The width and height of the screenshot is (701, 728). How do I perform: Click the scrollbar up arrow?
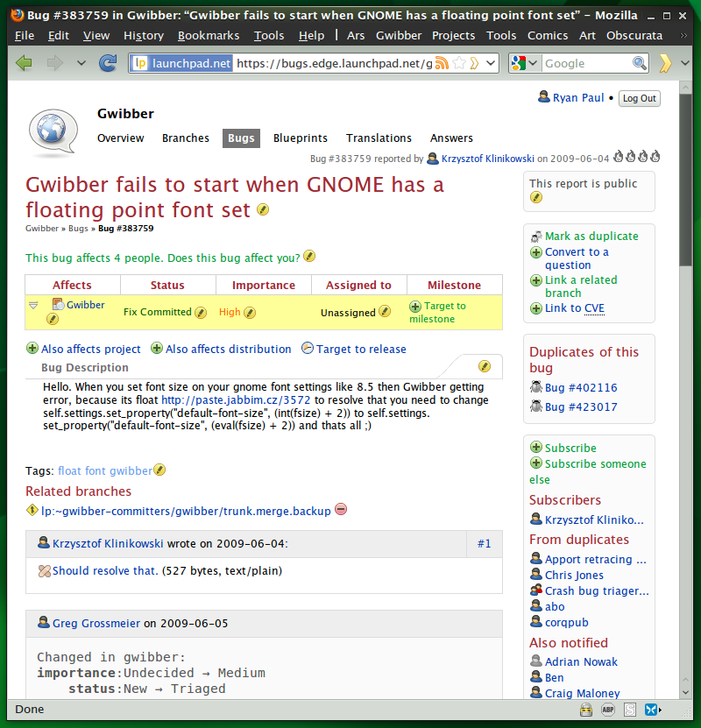(x=686, y=87)
